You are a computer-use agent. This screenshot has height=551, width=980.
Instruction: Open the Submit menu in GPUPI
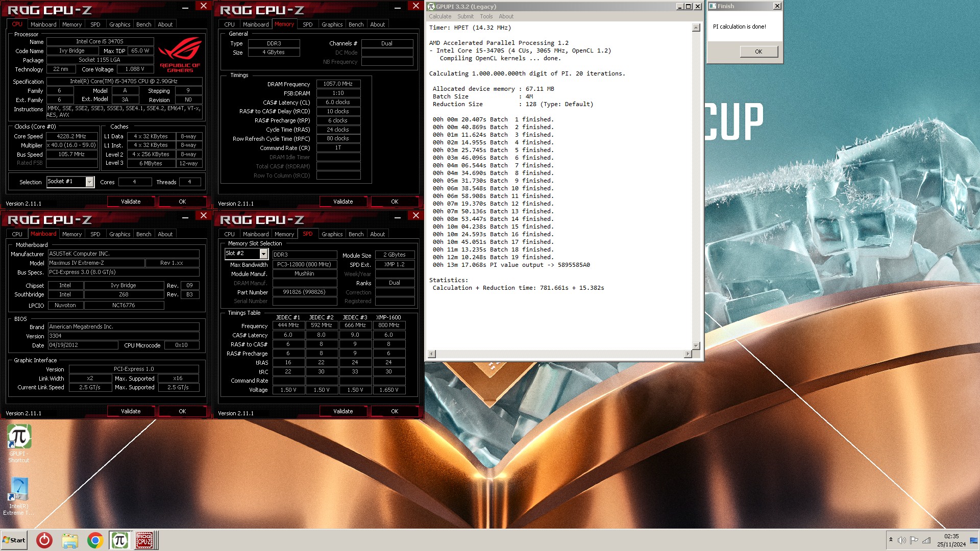(465, 16)
